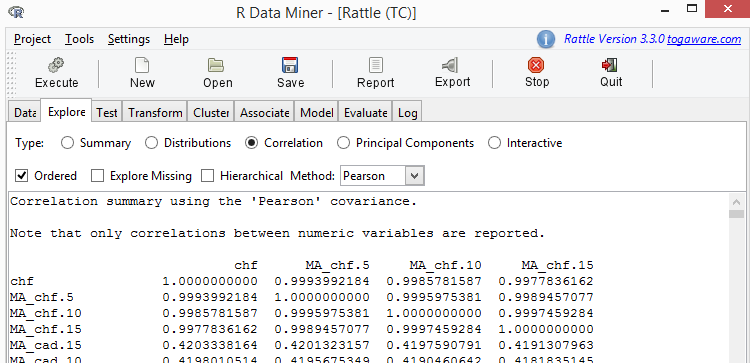Open the Cluster tab
The width and height of the screenshot is (750, 363).
(211, 113)
